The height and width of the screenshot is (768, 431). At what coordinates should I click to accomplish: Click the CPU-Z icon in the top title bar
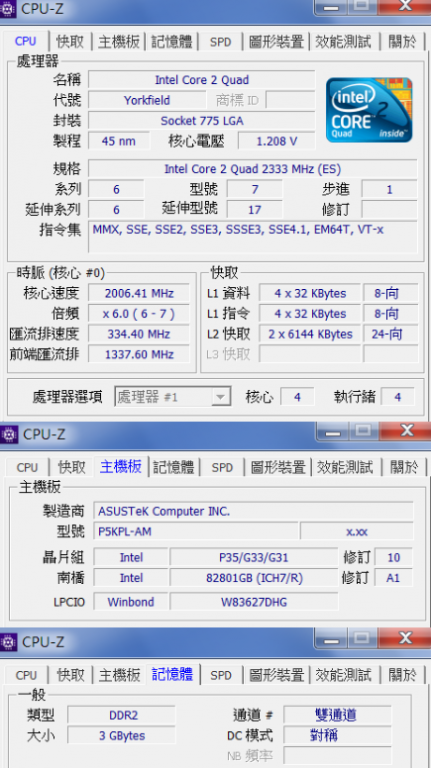[8, 8]
